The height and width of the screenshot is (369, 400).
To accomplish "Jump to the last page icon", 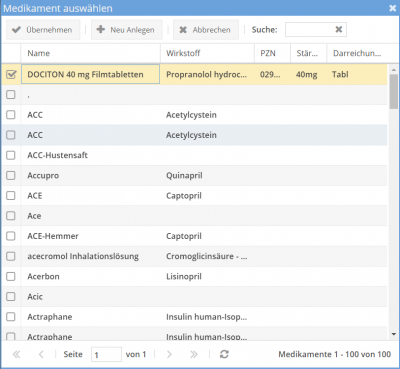I will point(194,354).
